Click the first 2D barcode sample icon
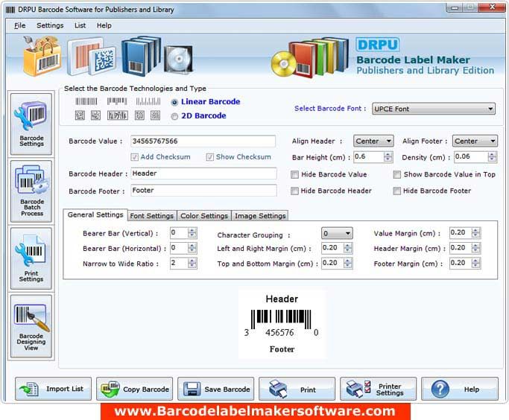 pos(80,115)
